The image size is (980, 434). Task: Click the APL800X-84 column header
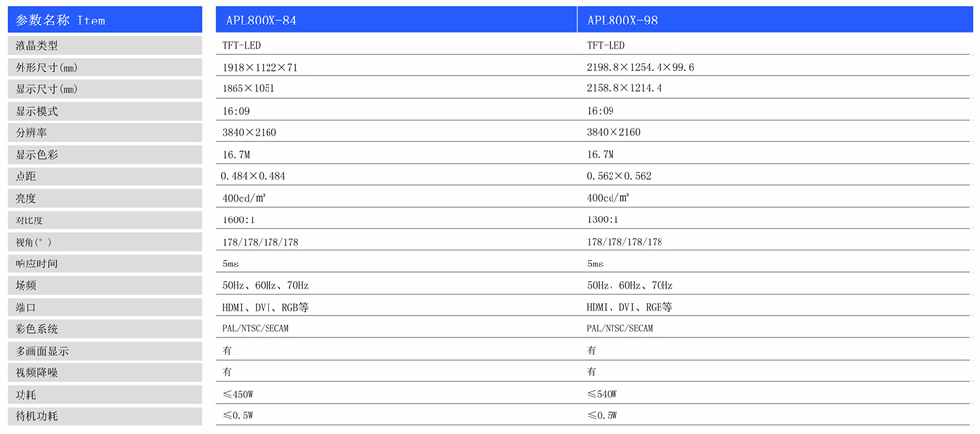point(261,20)
